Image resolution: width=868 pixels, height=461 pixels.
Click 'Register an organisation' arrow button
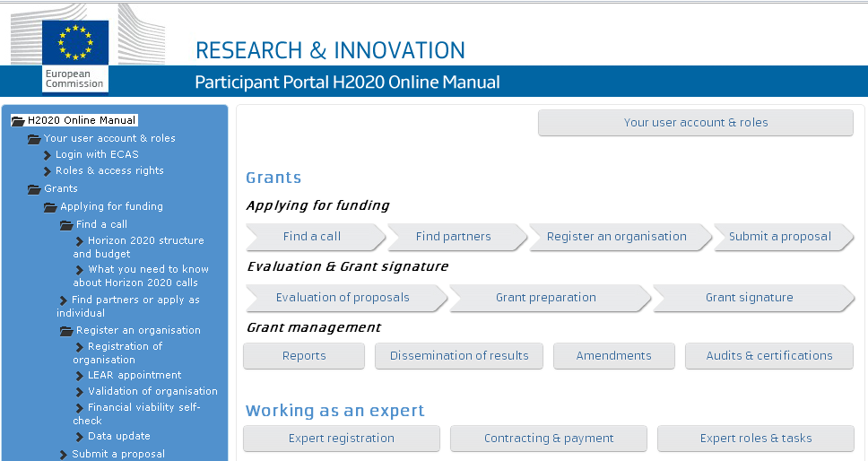click(x=620, y=237)
